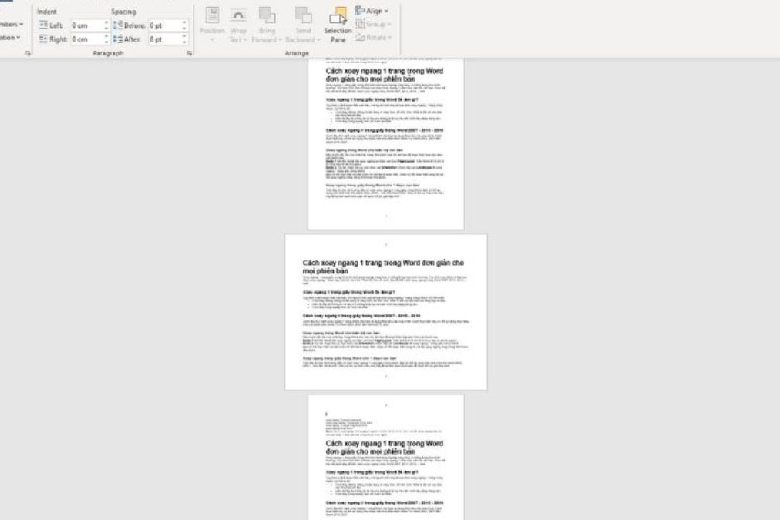Open the Hyphenation dropdown
This screenshot has width=780, height=520.
(10, 37)
